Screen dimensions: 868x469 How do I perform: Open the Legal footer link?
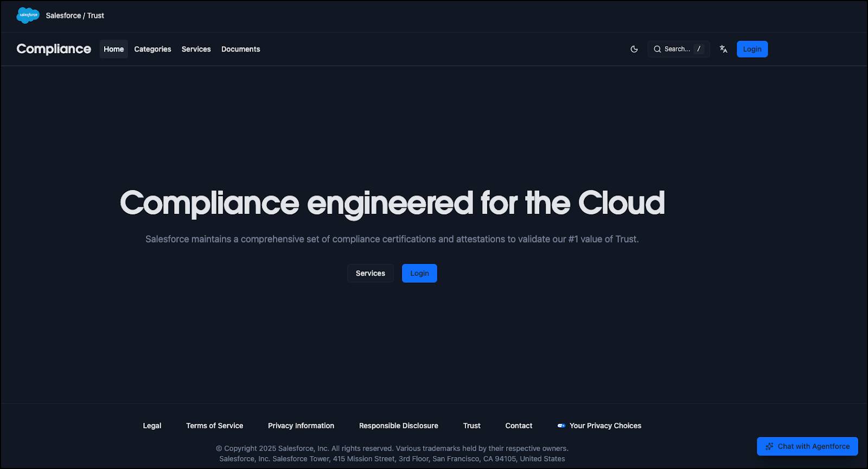point(152,426)
